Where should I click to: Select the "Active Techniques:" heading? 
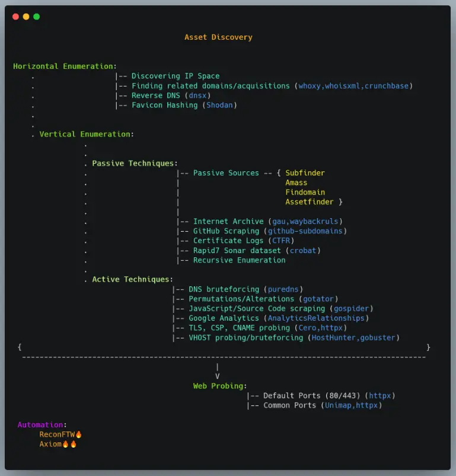[133, 279]
